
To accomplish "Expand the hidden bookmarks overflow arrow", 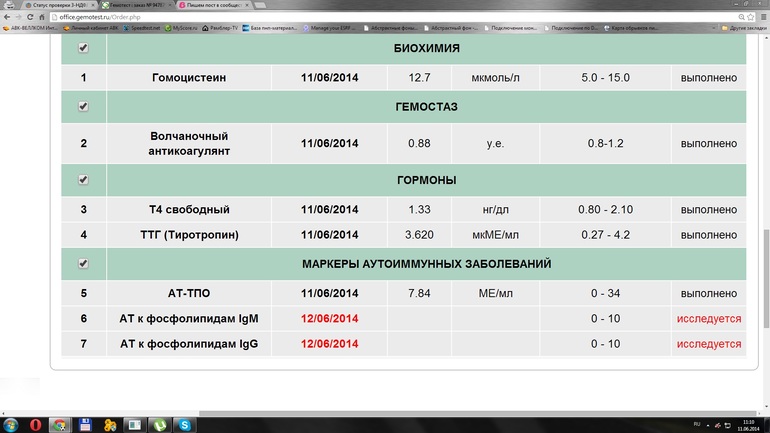I will tap(714, 28).
